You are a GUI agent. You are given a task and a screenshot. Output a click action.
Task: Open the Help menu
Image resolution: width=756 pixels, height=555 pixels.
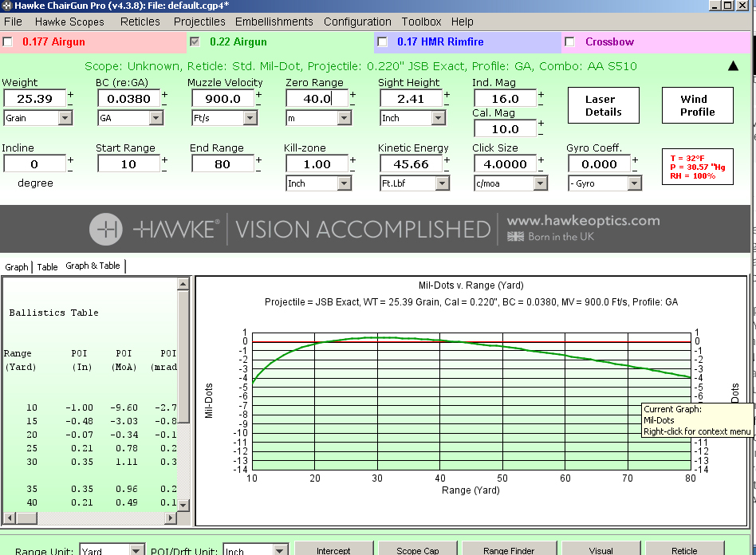[463, 22]
